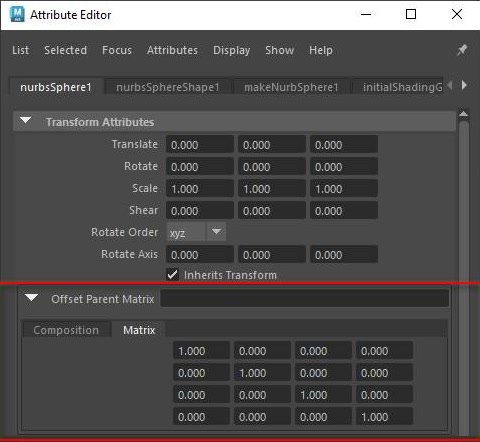Image resolution: width=480 pixels, height=442 pixels.
Task: Click the Rotate Axis Y input field
Action: [x=272, y=255]
